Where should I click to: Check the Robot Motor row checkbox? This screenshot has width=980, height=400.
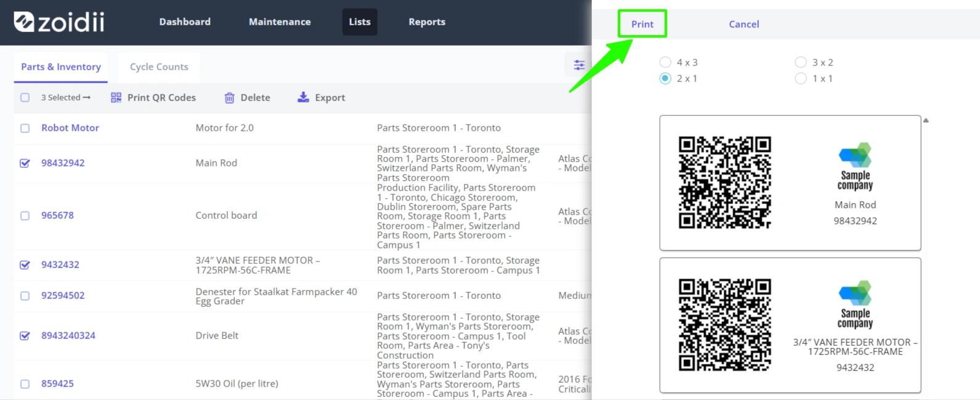coord(25,128)
